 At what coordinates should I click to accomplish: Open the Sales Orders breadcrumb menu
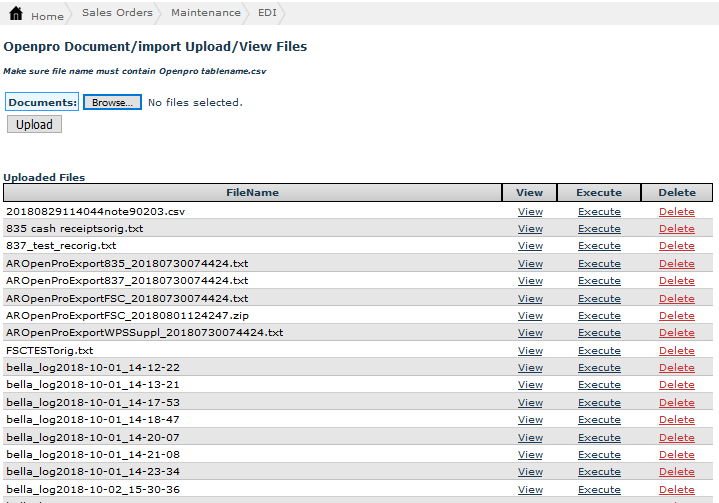[x=117, y=13]
